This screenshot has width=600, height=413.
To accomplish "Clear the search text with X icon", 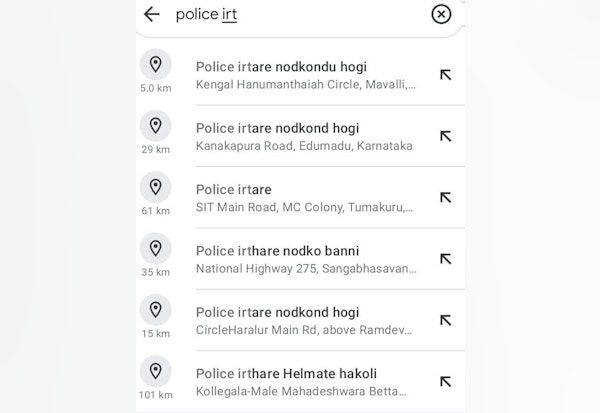I will [441, 14].
